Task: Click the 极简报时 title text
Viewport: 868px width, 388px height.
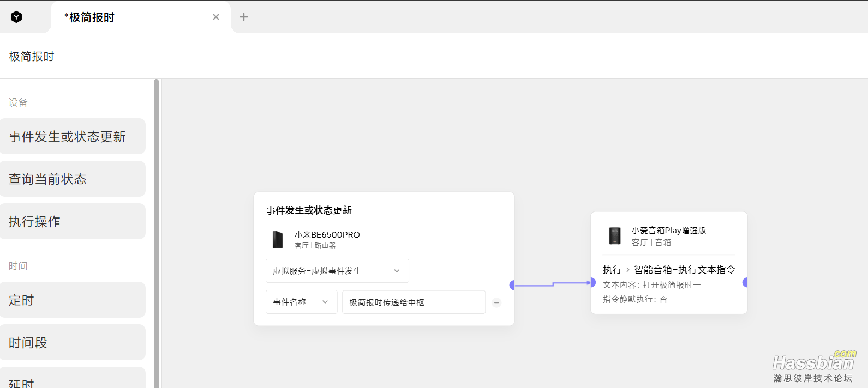Action: [32, 57]
